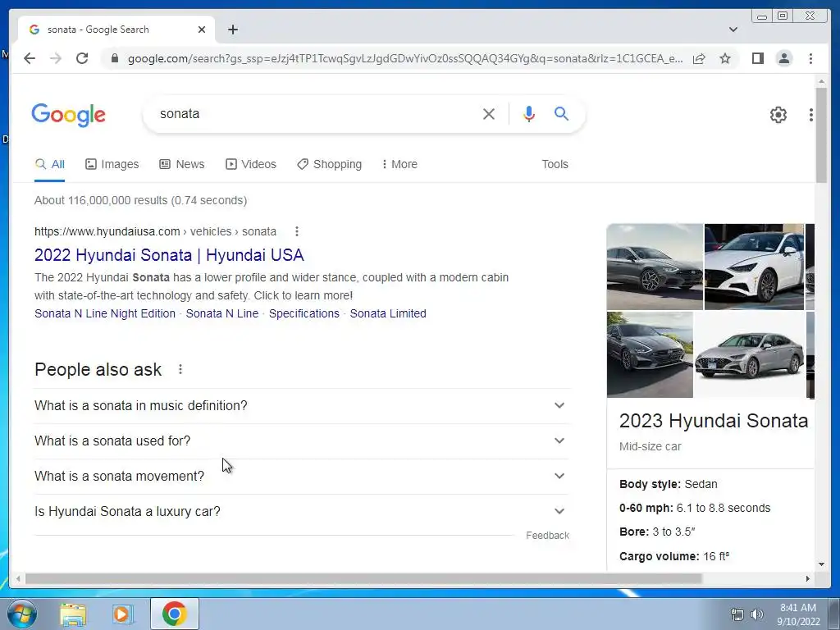This screenshot has height=630, width=840.
Task: Bookmark this tab with the star
Action: (725, 58)
